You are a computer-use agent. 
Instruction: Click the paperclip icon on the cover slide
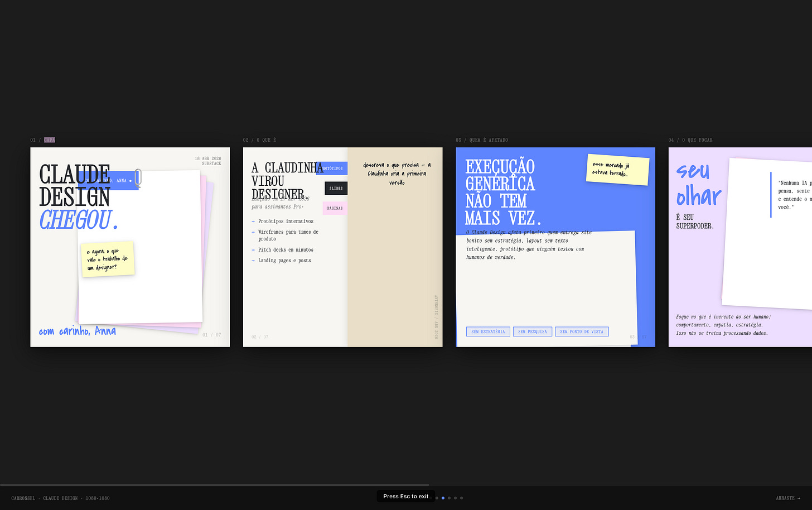coord(138,178)
